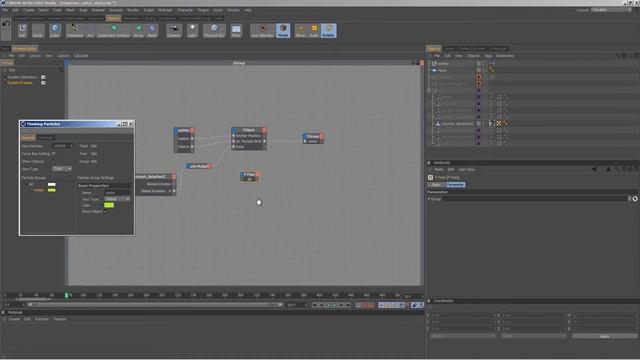Expand the Group parameter in Attributes
Viewport: 640px width, 360px height.
429,199
